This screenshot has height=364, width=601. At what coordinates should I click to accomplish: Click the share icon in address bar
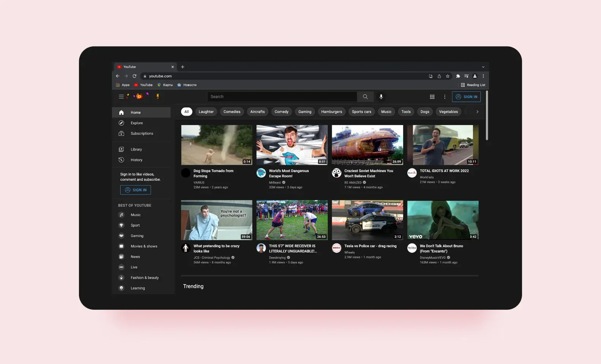click(x=439, y=76)
